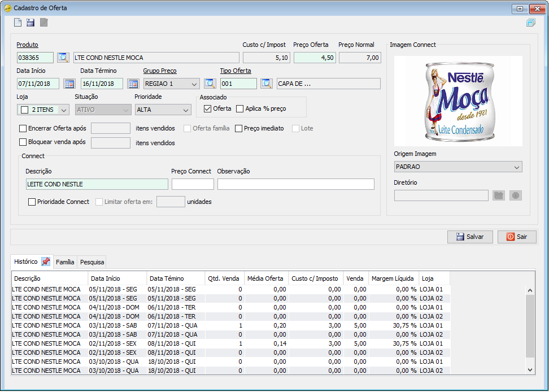Click the date 02/11/2018 - SEX for LOJA 01
Viewport: 549px width, 392px height.
[x=113, y=343]
